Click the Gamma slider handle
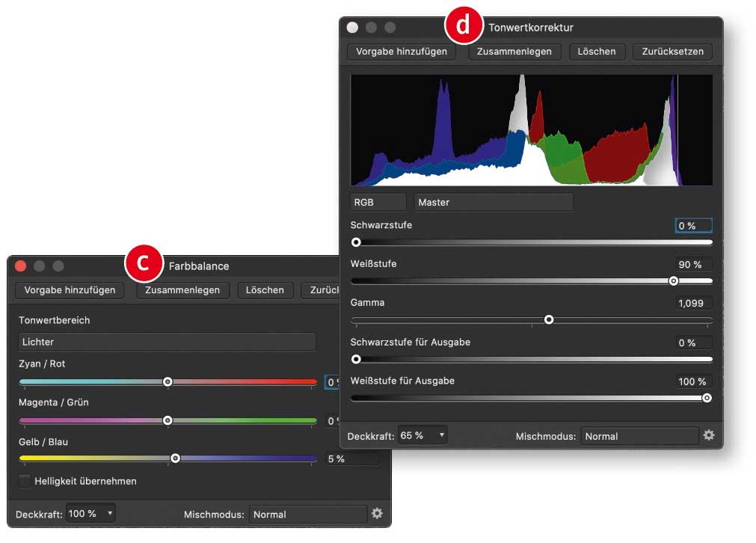756x543 pixels. click(549, 319)
